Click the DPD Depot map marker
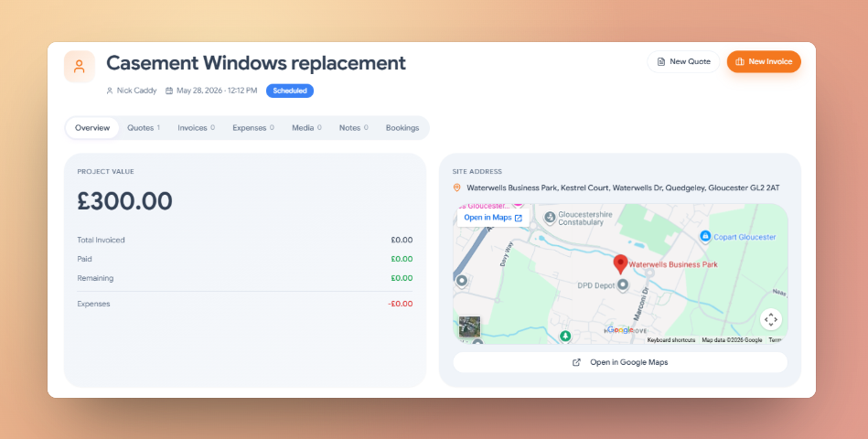The height and width of the screenshot is (439, 868). (x=623, y=285)
